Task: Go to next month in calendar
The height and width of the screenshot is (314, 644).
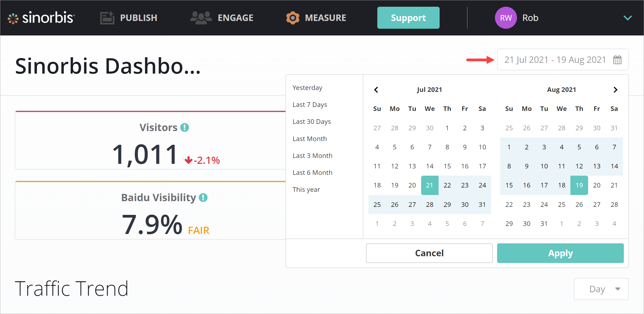Action: (616, 90)
